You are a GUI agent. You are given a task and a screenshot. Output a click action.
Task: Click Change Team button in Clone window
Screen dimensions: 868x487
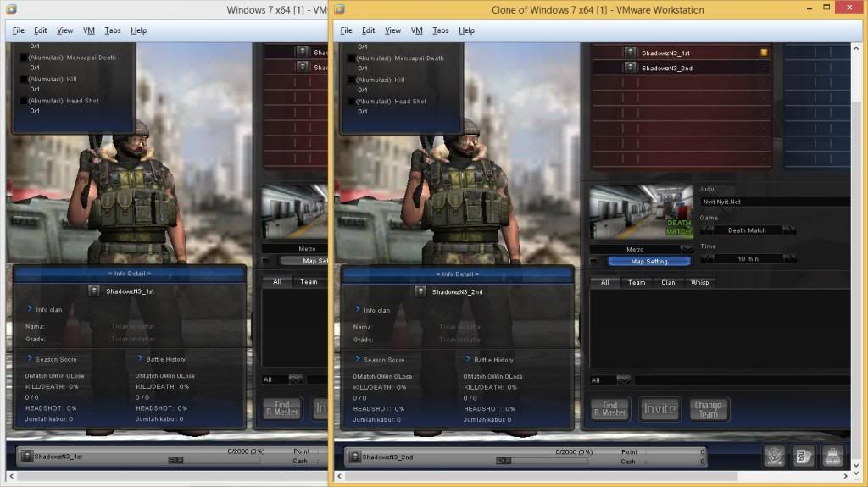(708, 409)
